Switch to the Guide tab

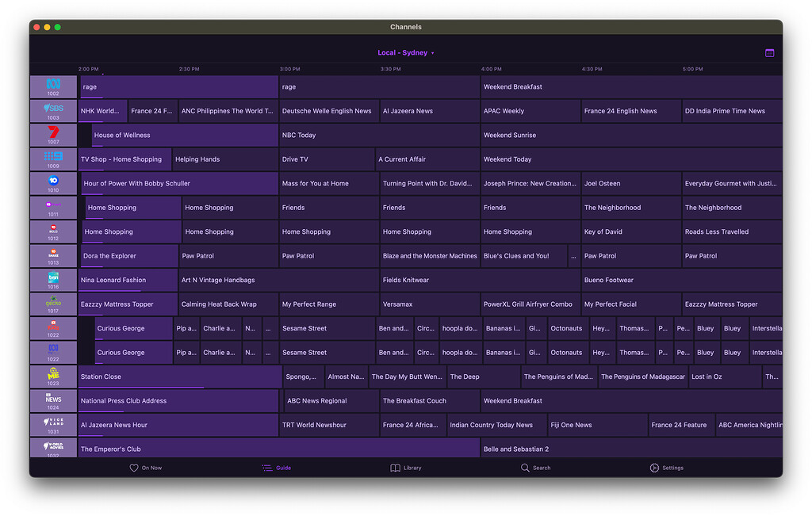click(276, 468)
